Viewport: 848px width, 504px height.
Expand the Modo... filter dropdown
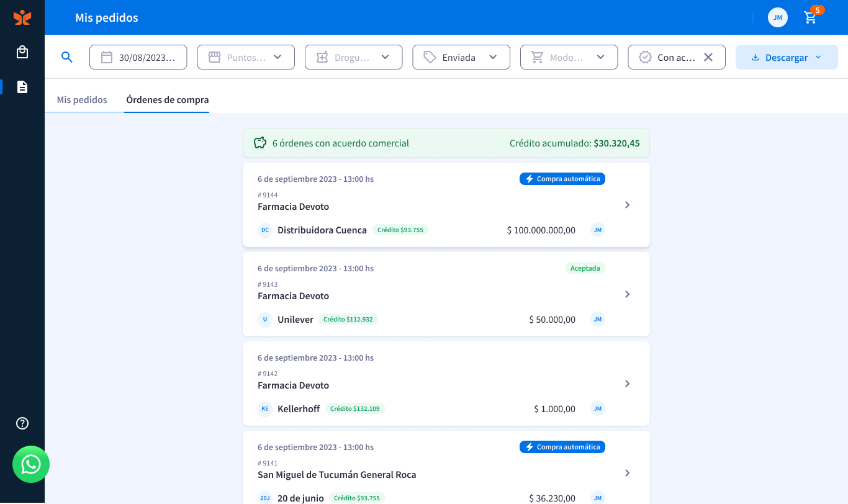569,57
